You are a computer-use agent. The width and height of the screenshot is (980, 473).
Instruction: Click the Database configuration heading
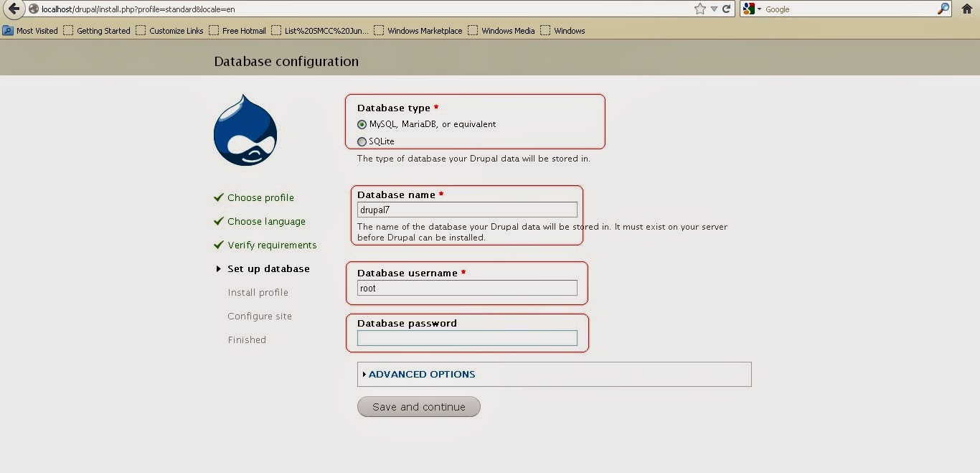click(x=286, y=62)
